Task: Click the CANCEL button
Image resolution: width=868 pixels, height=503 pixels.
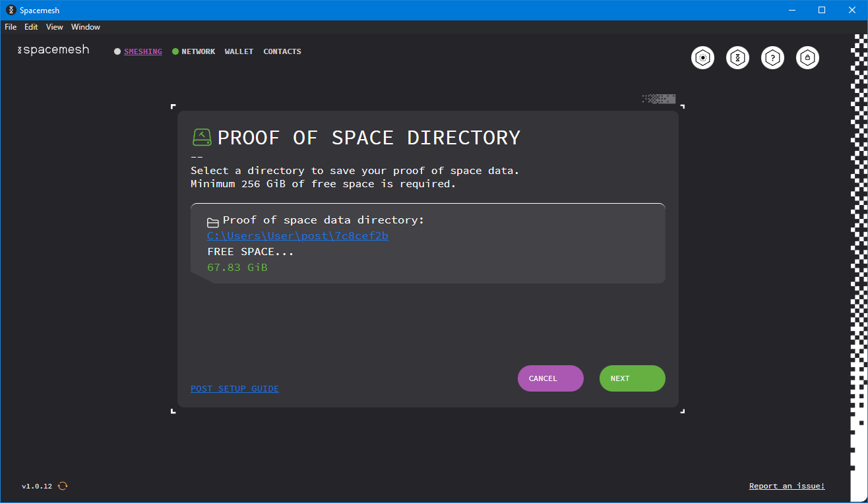Action: (551, 378)
